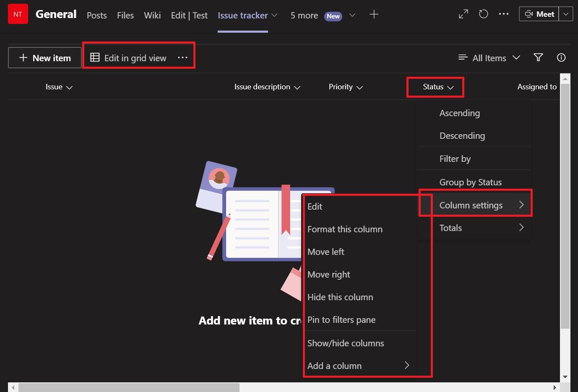Open the filters pane funnel icon

(x=538, y=57)
